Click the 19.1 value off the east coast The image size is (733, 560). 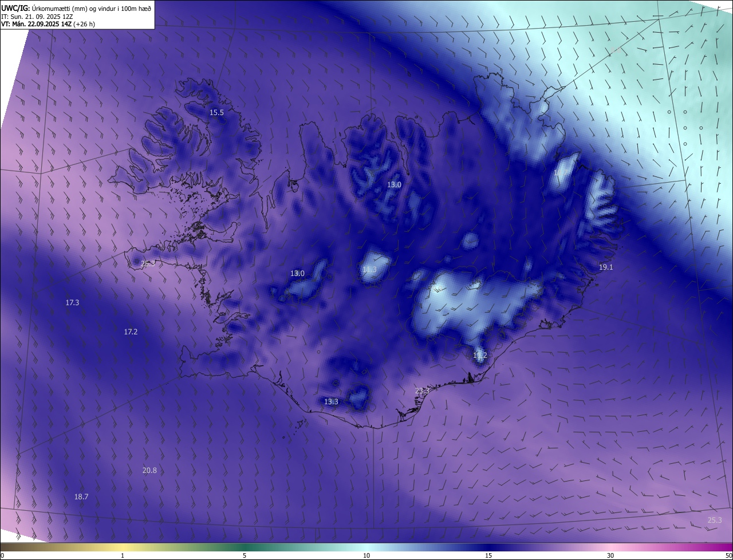[606, 267]
